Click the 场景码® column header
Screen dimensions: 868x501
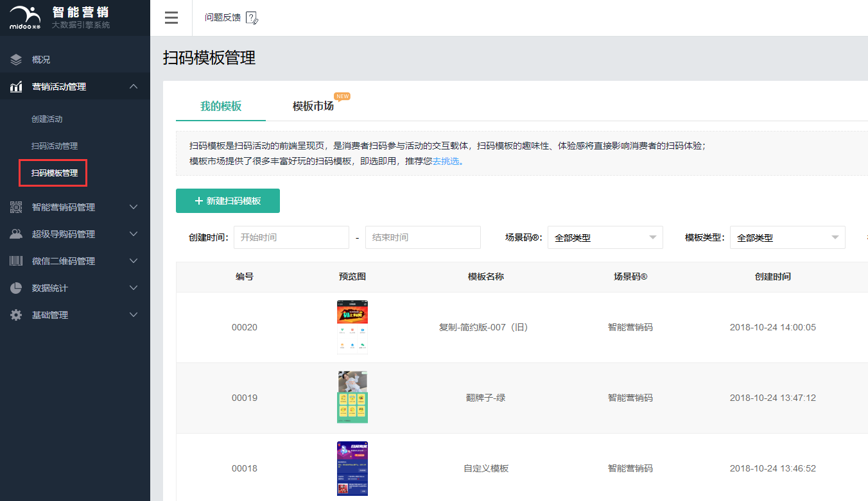[x=630, y=277]
